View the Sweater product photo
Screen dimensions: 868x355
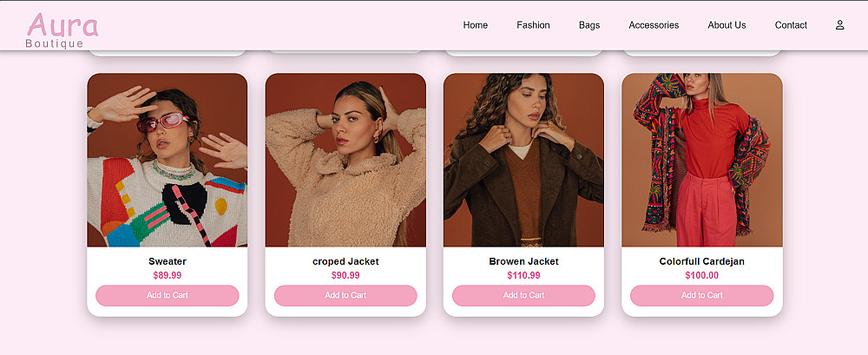pyautogui.click(x=168, y=160)
